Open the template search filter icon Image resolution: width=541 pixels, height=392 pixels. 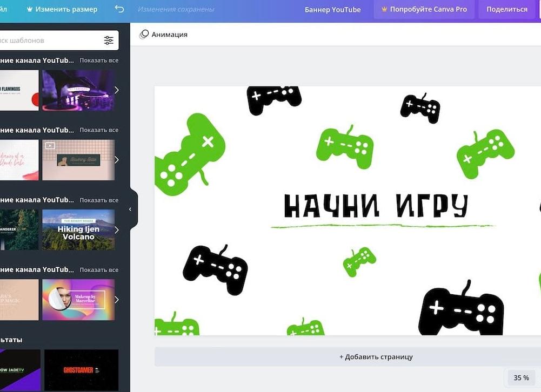click(x=109, y=40)
